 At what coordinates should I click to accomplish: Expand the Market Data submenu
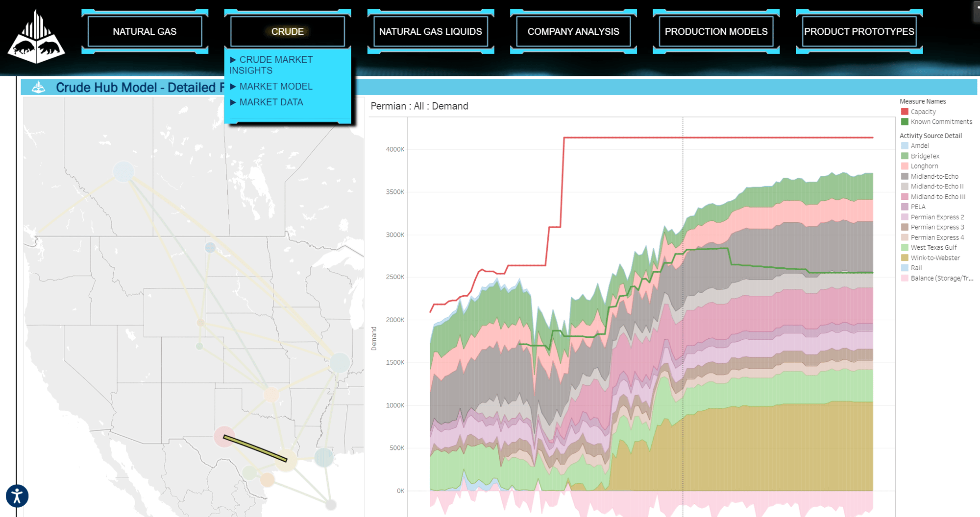point(267,102)
